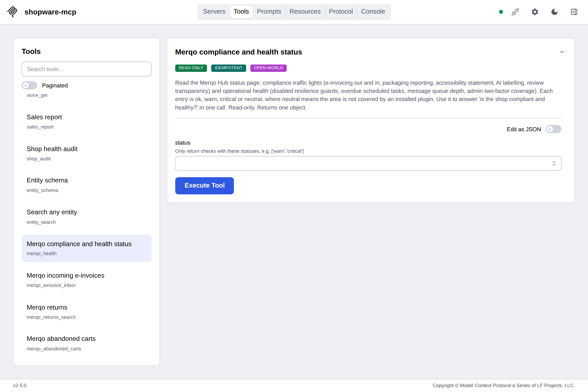Focus the Search tools input field
The image size is (588, 392).
(x=87, y=69)
